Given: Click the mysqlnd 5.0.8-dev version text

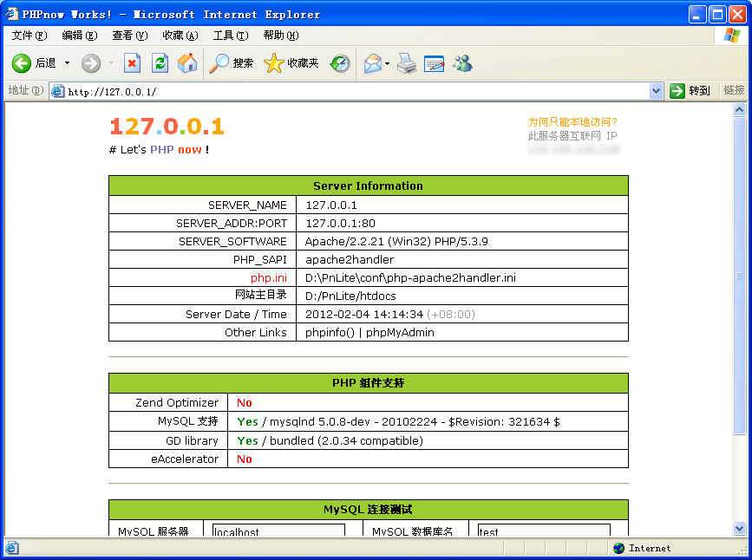Looking at the screenshot, I should coord(415,421).
